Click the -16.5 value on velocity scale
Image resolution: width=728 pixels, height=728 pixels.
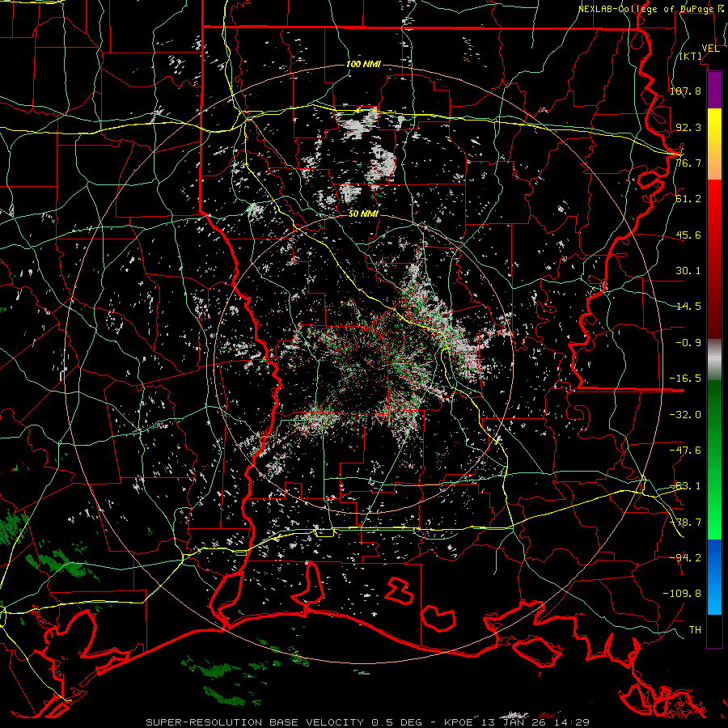coord(685,379)
